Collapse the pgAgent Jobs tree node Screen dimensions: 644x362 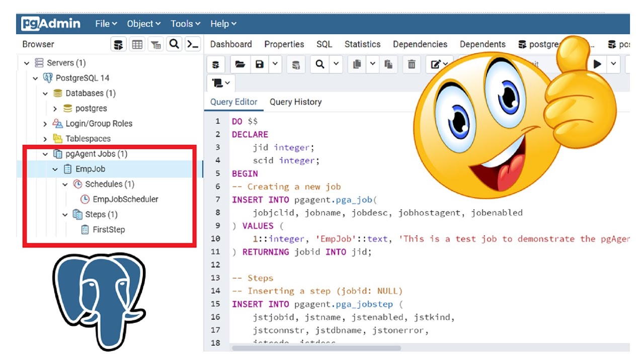[x=46, y=154]
